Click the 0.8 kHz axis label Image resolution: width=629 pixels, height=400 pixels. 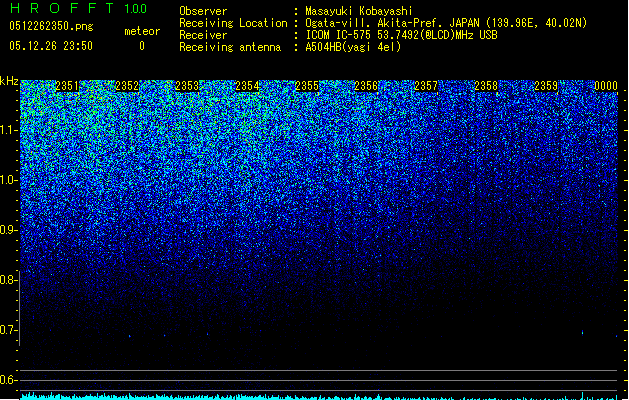[x=8, y=280]
